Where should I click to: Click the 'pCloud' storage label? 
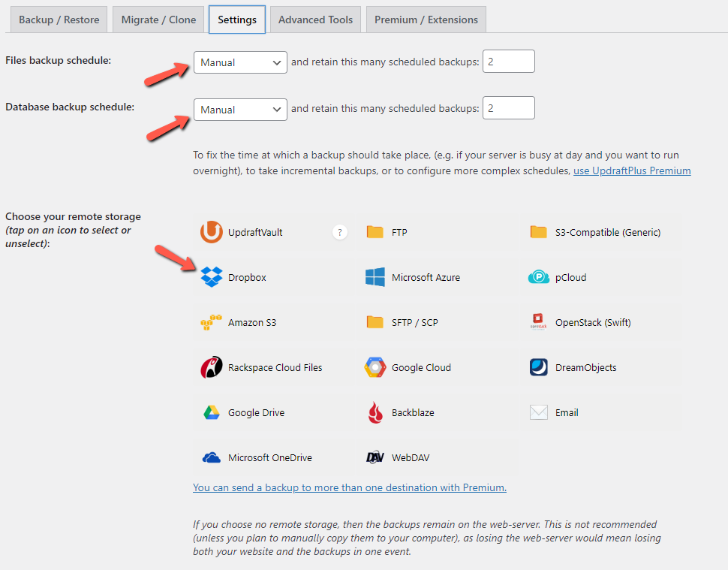[570, 277]
